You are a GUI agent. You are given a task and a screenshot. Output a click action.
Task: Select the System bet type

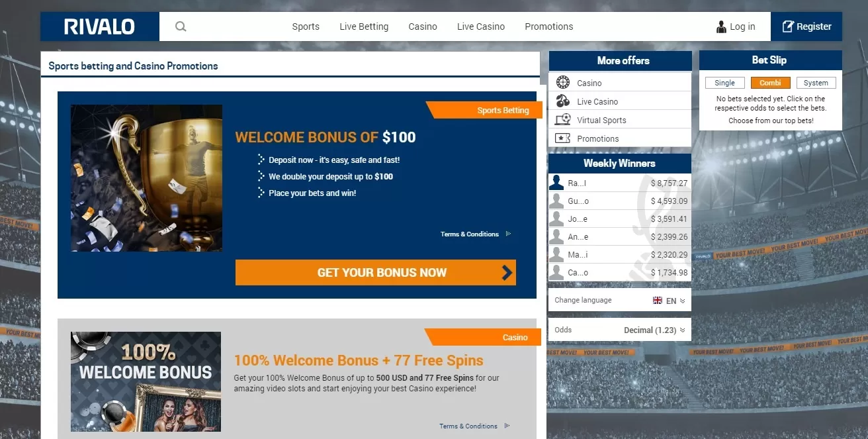[816, 83]
